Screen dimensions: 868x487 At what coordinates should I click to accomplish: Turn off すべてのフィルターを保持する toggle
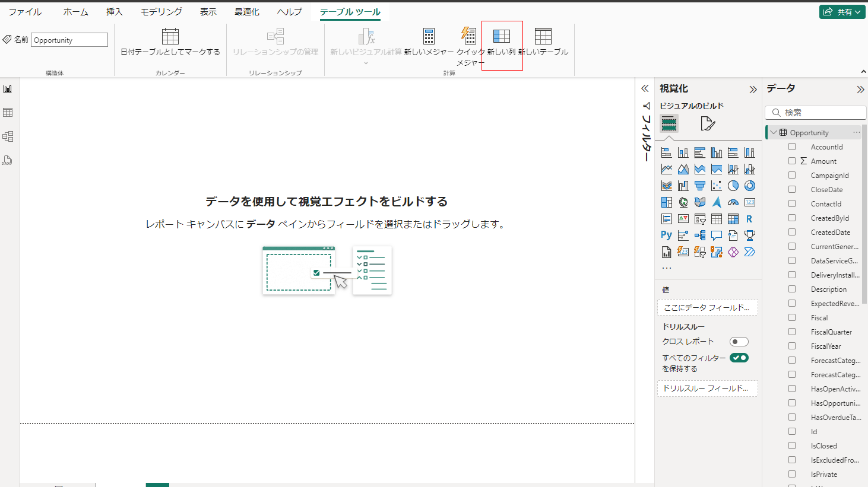(x=739, y=358)
